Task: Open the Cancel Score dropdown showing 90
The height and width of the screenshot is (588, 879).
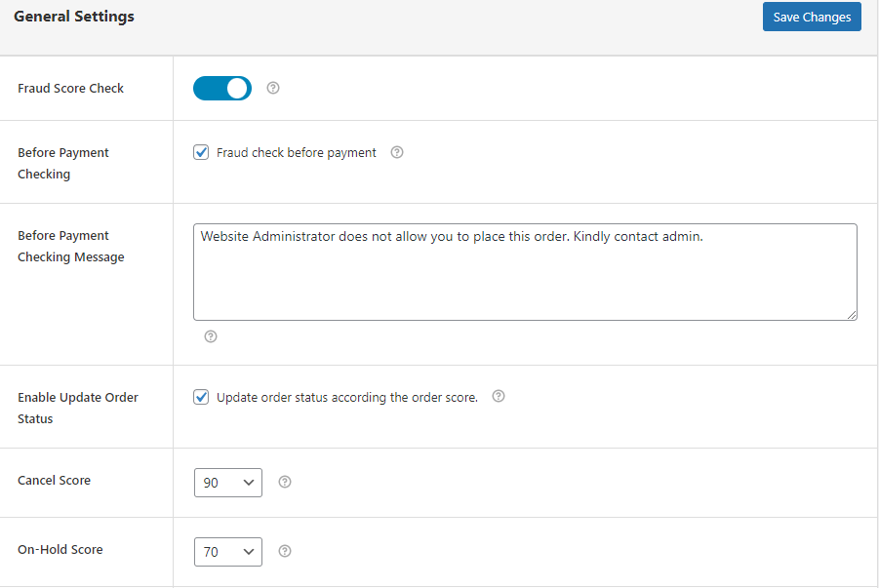Action: [x=228, y=483]
